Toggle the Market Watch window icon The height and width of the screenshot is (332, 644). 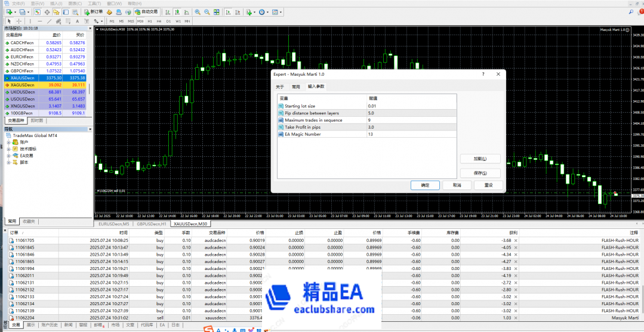click(38, 12)
